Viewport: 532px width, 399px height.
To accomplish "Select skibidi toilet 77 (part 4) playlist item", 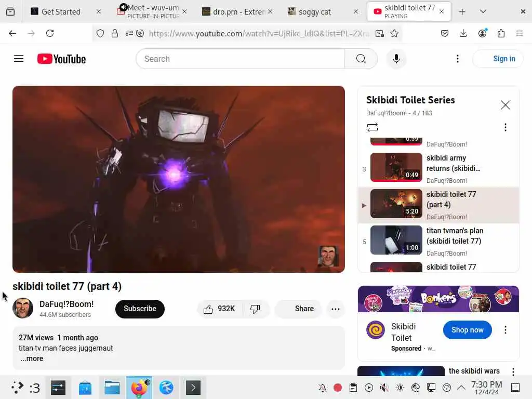I will click(x=438, y=205).
